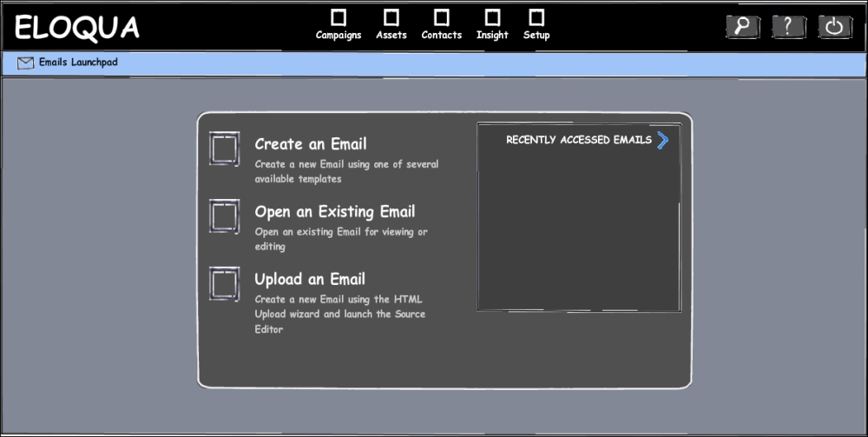Open help with the question mark button

[x=789, y=27]
